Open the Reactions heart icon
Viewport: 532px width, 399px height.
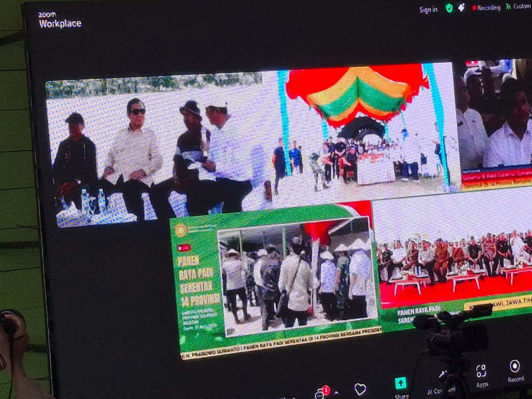360,389
